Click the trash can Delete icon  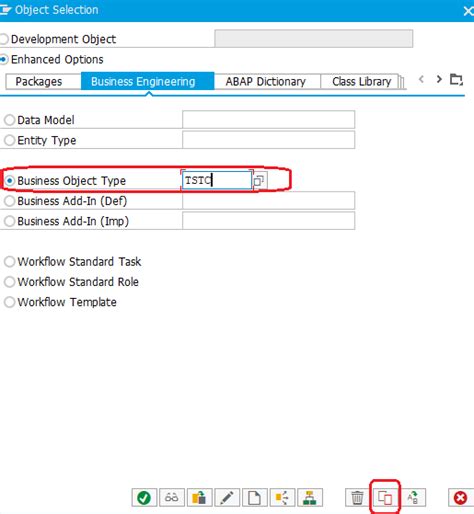(x=357, y=498)
